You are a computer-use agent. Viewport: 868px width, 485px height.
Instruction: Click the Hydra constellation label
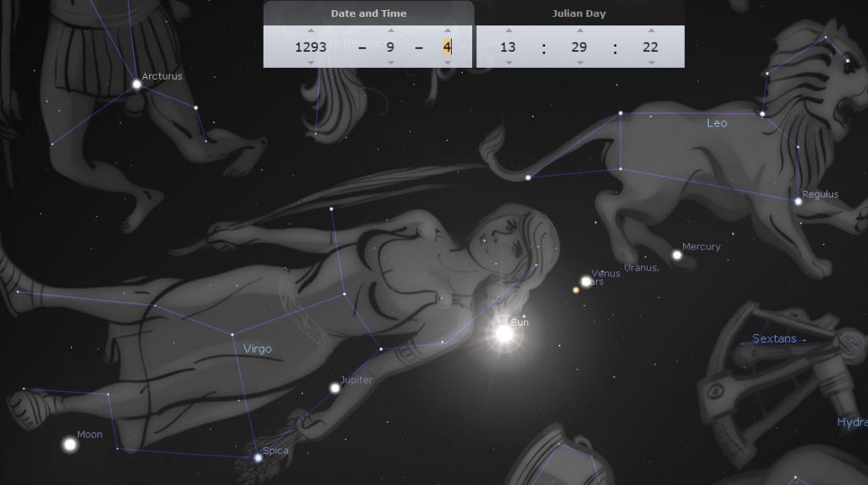(853, 422)
